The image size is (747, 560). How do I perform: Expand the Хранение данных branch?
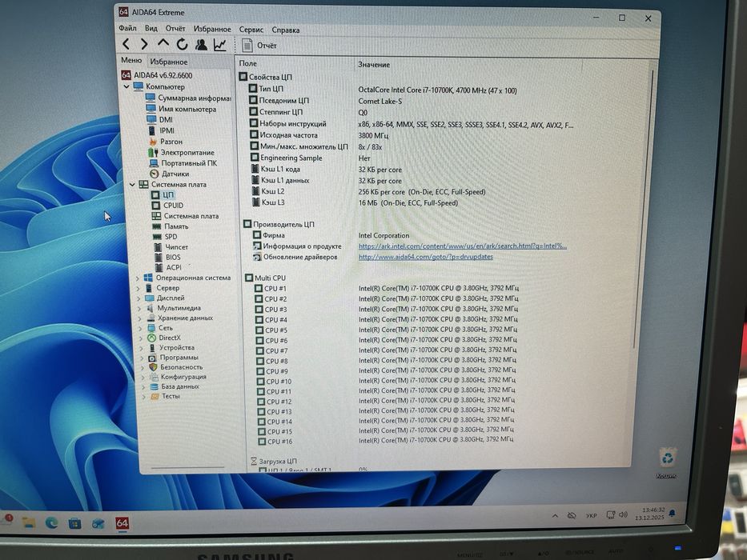(x=139, y=318)
